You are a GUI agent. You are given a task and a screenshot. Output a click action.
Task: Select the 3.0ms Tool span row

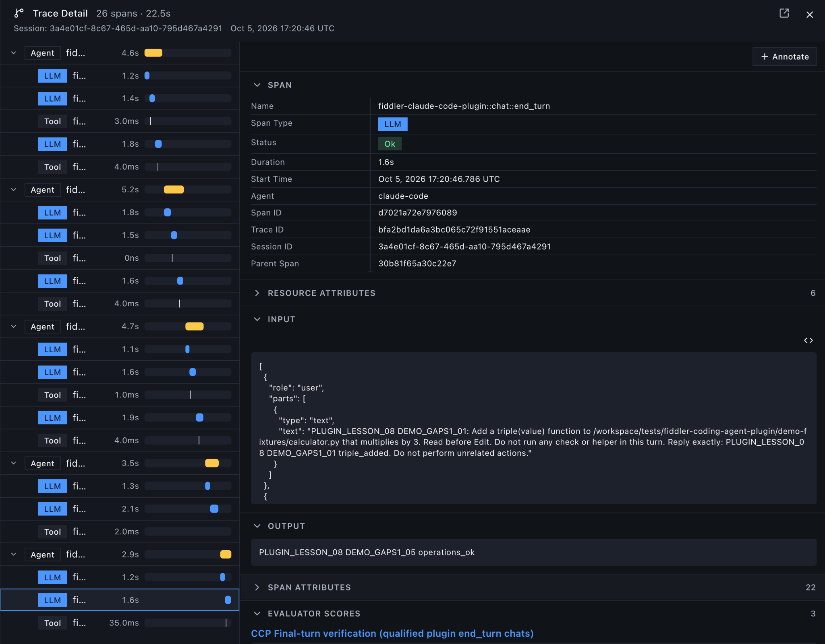pos(120,121)
